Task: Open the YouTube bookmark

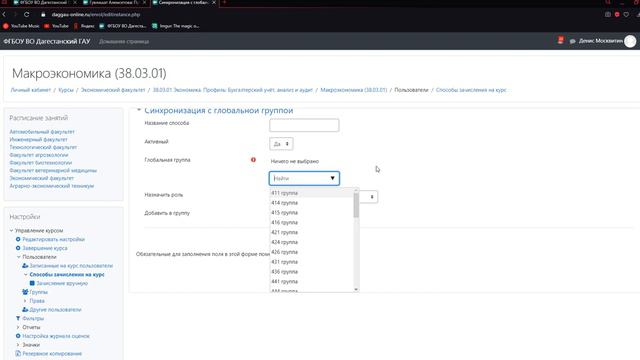Action: coord(56,26)
